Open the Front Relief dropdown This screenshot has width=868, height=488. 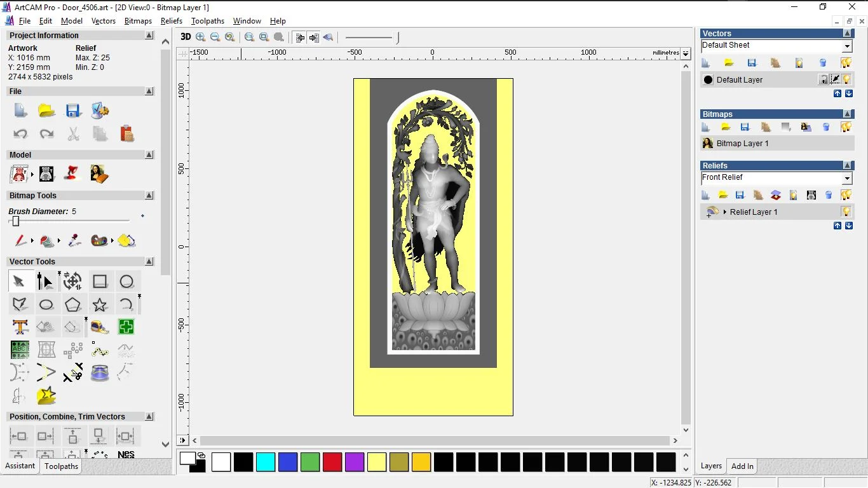point(848,177)
